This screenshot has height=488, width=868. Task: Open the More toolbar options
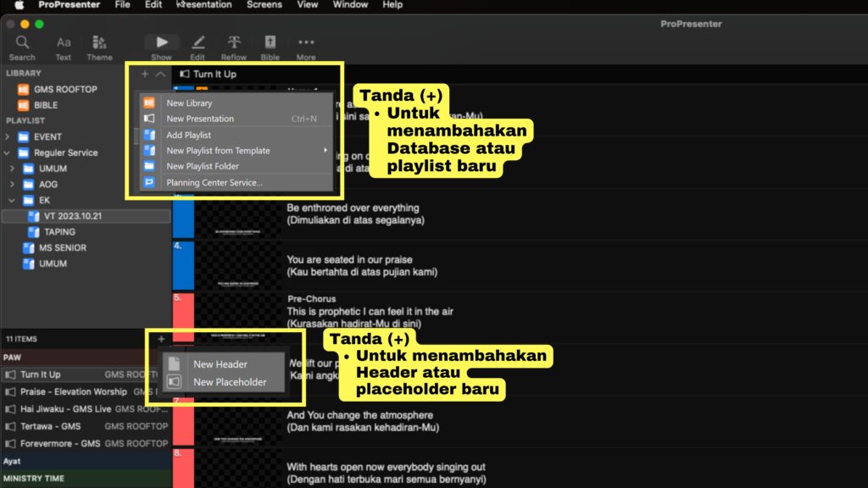click(306, 47)
